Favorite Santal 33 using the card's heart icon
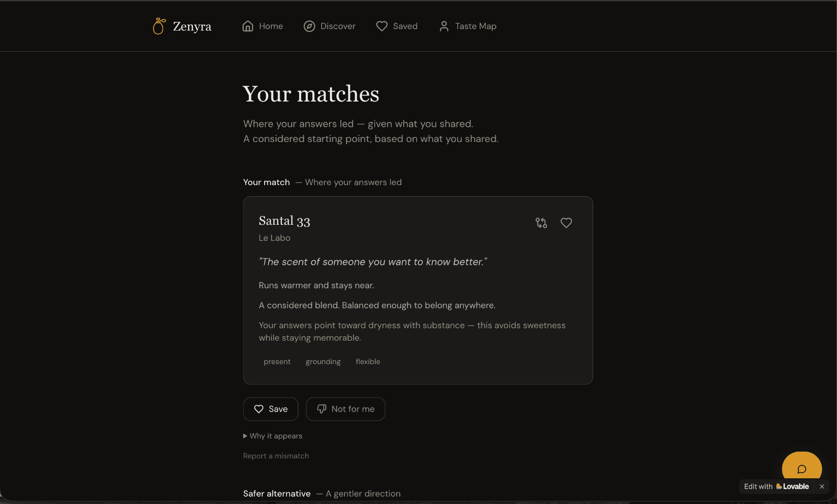 pyautogui.click(x=566, y=223)
